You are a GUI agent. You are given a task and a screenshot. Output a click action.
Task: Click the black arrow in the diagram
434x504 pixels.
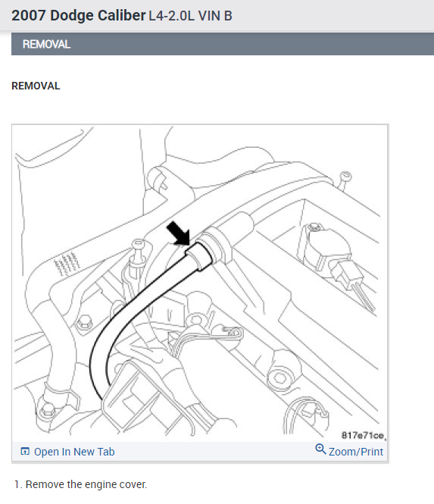coord(179,233)
